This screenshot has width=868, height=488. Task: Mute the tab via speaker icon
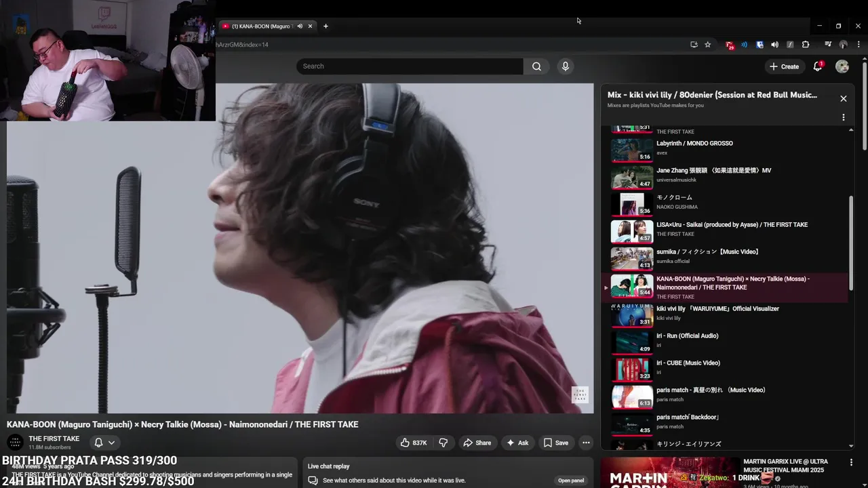click(300, 26)
